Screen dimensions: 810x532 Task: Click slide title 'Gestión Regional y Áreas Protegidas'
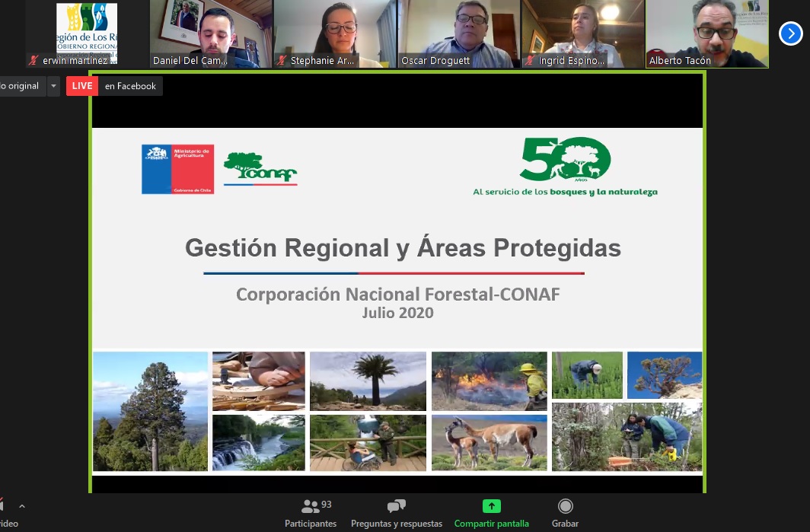click(x=403, y=248)
